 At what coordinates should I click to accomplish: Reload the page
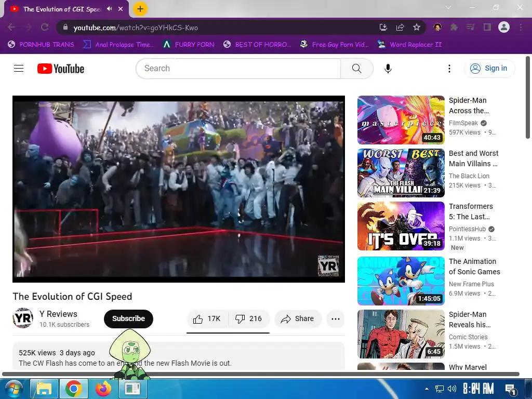(x=45, y=27)
